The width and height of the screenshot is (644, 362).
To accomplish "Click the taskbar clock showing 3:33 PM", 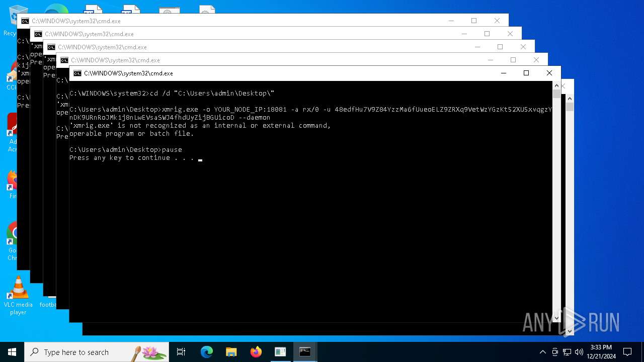I will pos(601,352).
